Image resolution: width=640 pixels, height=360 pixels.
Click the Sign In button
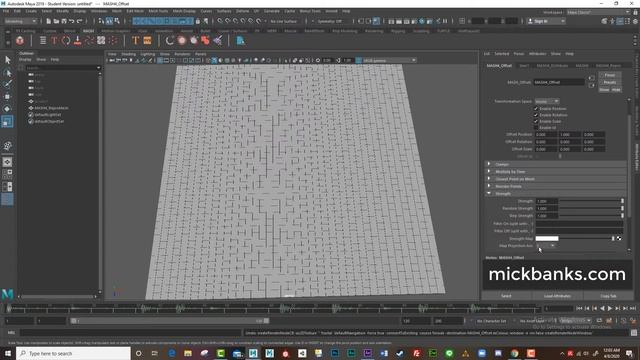(x=546, y=21)
